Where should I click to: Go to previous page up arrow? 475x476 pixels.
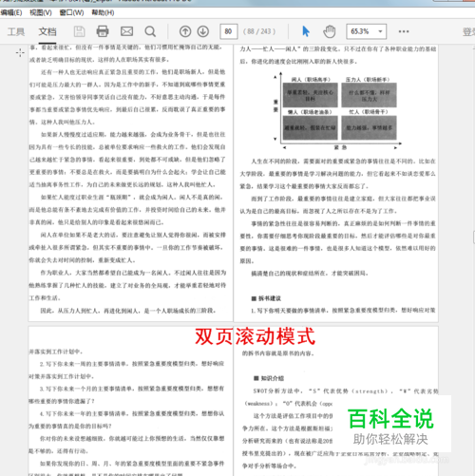[x=185, y=31]
